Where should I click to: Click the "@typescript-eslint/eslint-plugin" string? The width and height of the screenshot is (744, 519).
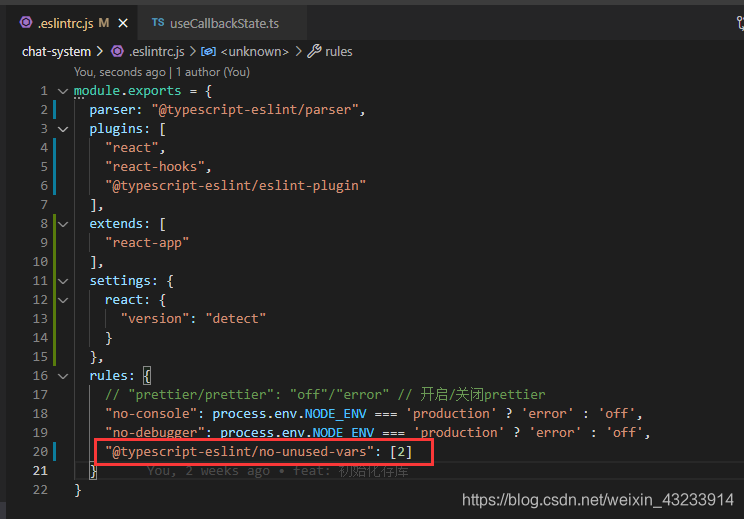click(x=235, y=185)
